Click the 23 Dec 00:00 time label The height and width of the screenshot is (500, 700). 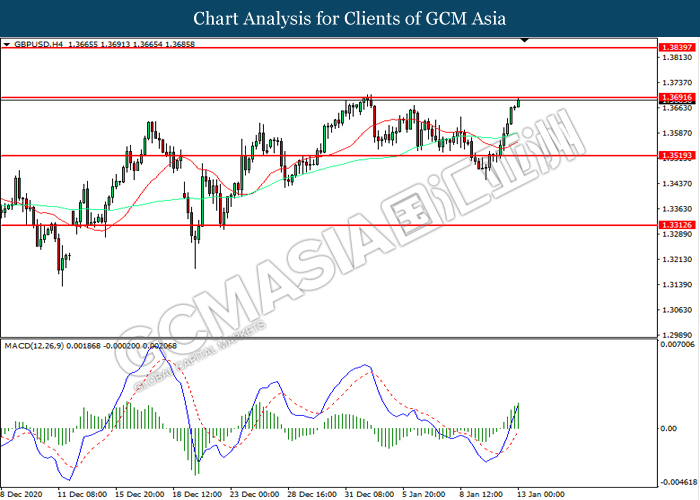click(254, 494)
